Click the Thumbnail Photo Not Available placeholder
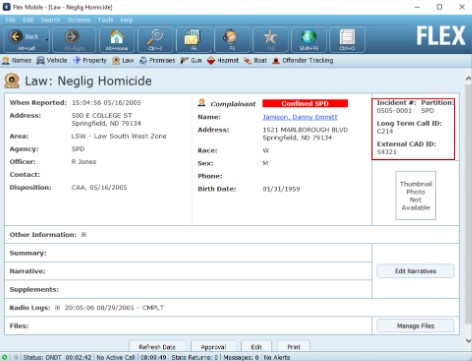Image resolution: width=472 pixels, height=361 pixels. (415, 196)
